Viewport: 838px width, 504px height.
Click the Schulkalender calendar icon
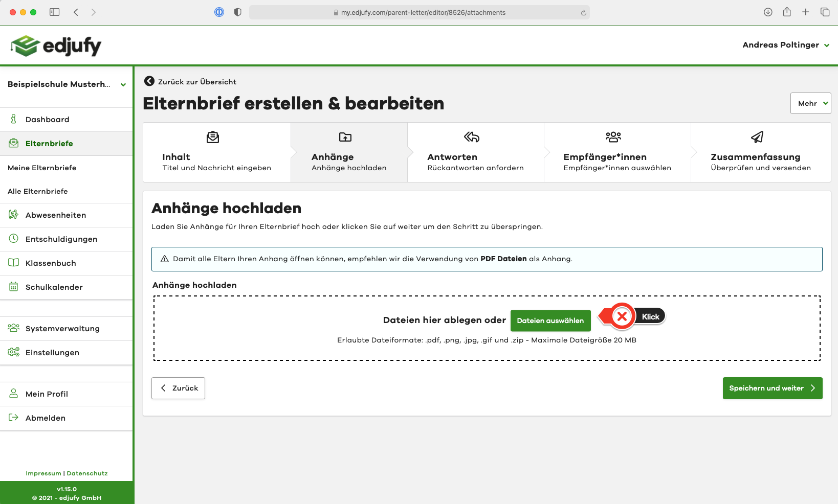pos(14,287)
